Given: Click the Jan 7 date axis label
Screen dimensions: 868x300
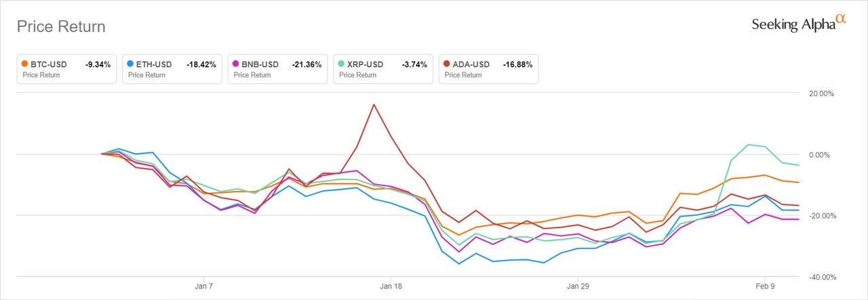Looking at the screenshot, I should point(204,286).
